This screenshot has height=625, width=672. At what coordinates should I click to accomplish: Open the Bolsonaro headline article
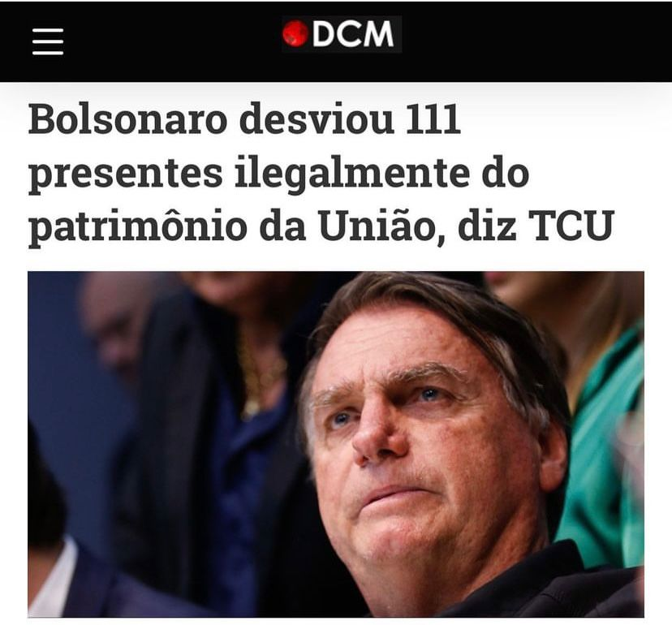pyautogui.click(x=321, y=174)
